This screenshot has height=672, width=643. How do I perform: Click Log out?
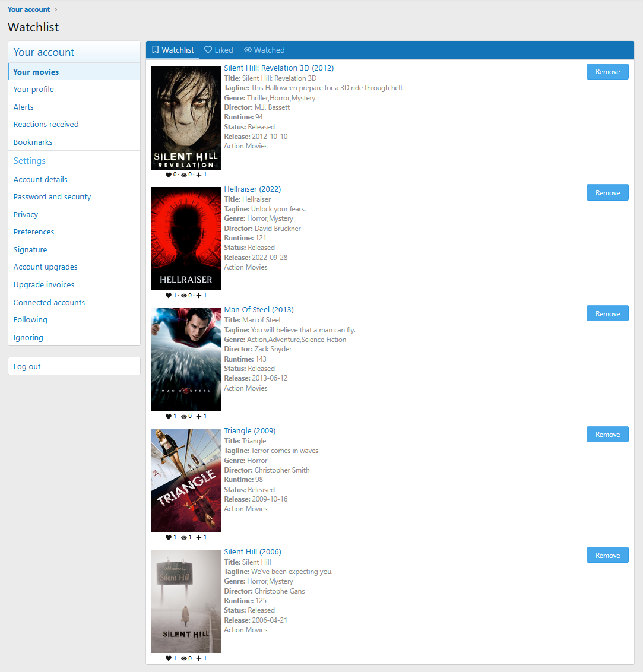(x=74, y=366)
